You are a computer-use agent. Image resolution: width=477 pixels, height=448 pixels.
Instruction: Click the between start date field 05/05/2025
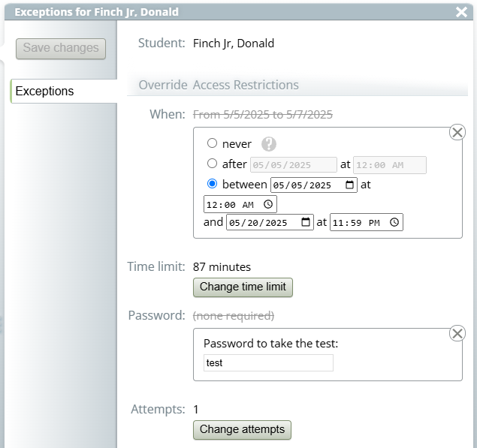(x=314, y=185)
